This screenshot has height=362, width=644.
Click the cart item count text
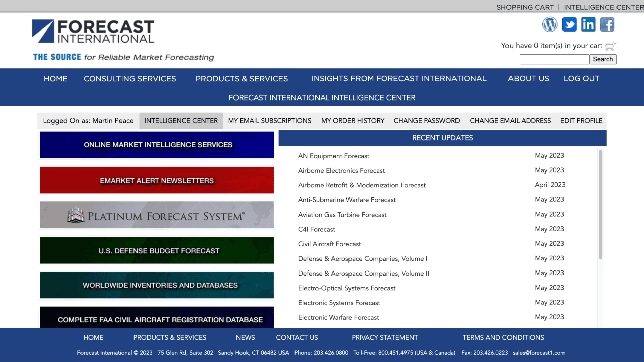pos(552,46)
